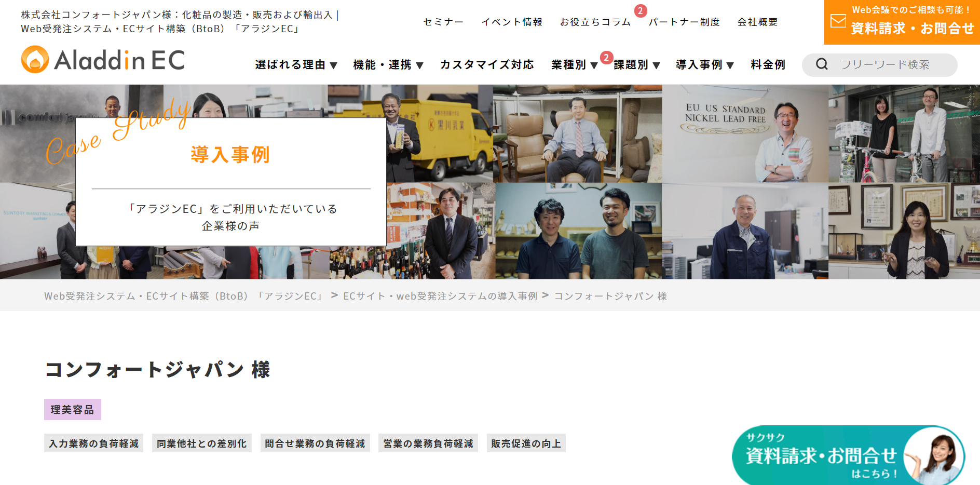Click the 会社概要 link
Image resolution: width=980 pixels, height=485 pixels.
(757, 22)
